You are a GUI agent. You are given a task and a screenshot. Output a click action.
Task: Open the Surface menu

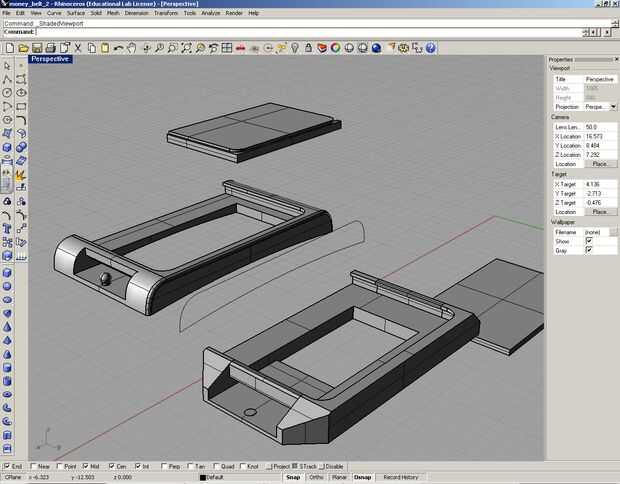76,13
